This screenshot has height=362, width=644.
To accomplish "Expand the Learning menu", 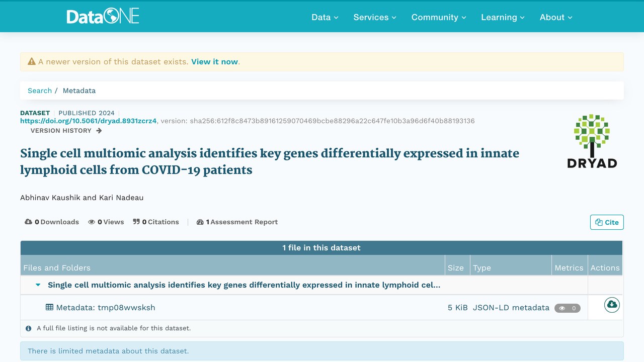I will pyautogui.click(x=503, y=17).
